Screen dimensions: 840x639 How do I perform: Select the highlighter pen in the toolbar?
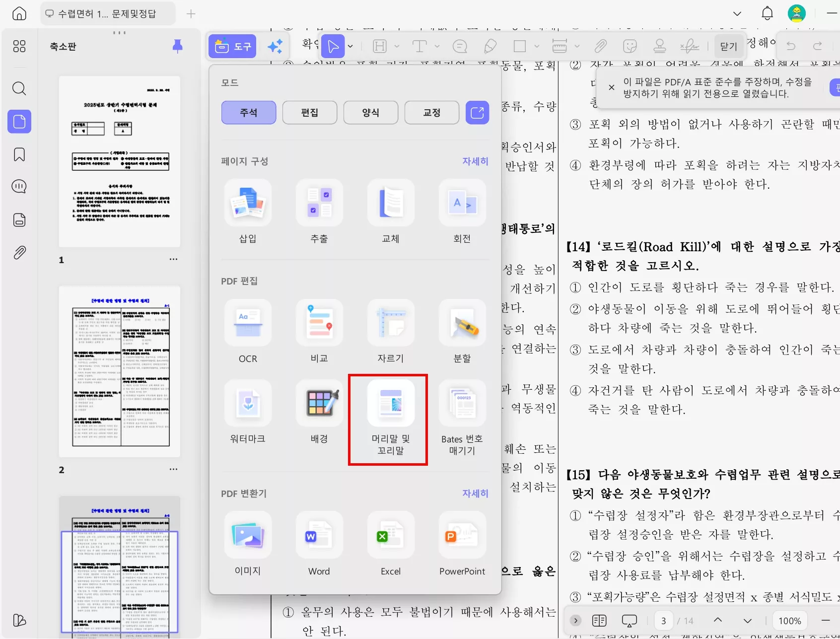click(490, 46)
